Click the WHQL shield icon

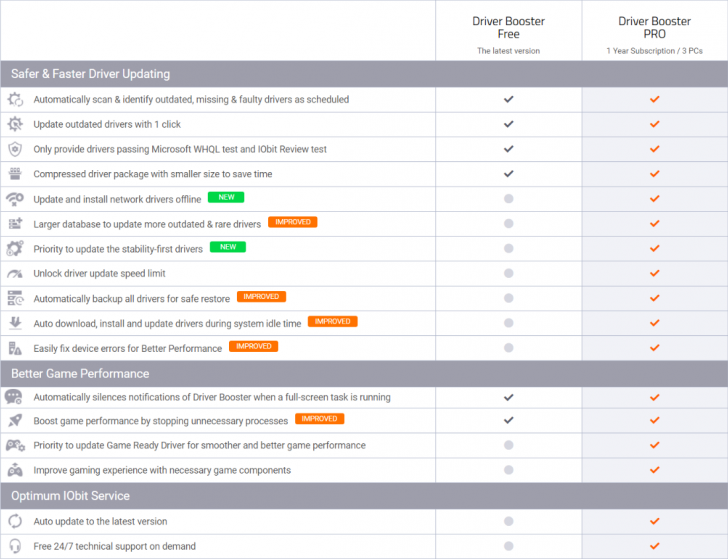pos(15,149)
